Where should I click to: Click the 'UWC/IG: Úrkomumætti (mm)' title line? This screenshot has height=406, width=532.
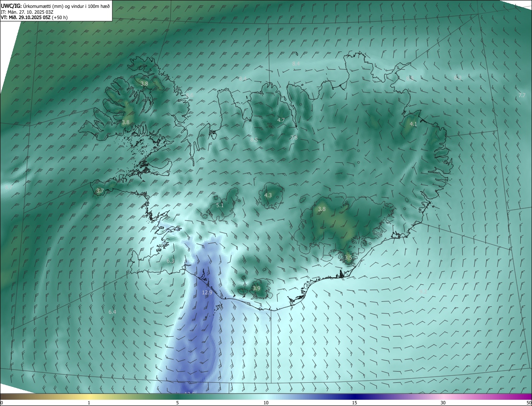point(55,6)
